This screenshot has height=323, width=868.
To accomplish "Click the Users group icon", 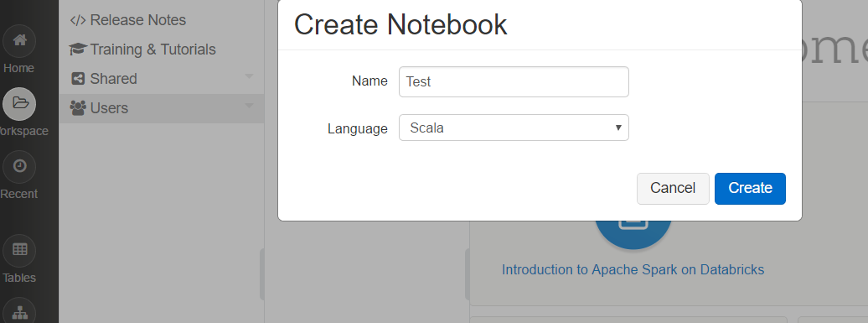I will coord(78,108).
